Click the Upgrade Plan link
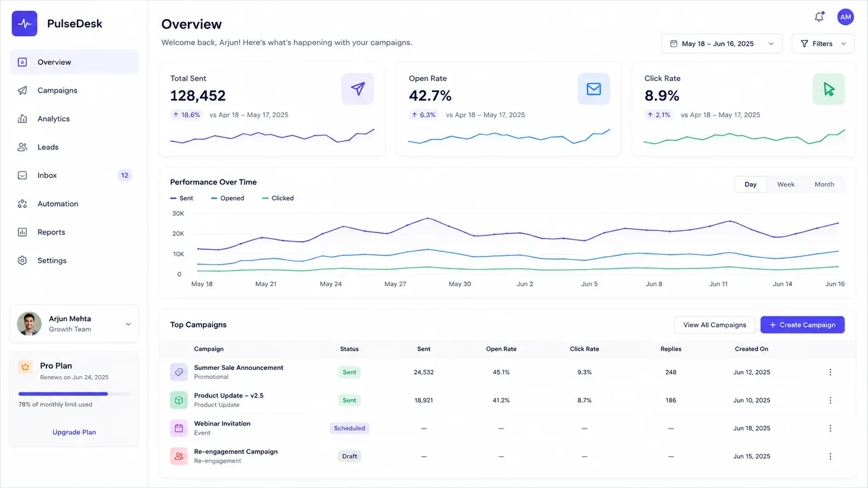 [x=74, y=432]
